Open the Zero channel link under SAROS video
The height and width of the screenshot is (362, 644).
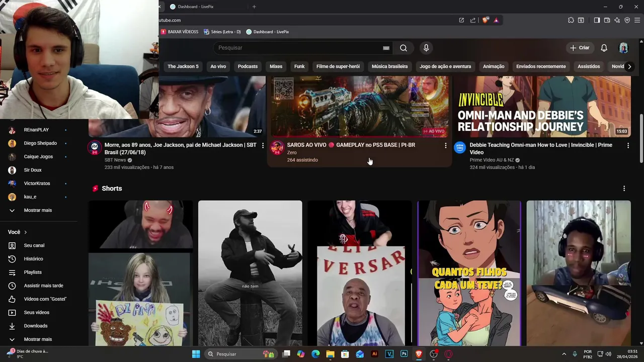(292, 152)
